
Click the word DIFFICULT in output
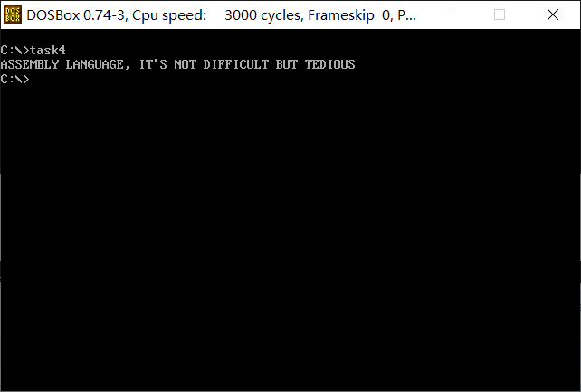tap(236, 64)
